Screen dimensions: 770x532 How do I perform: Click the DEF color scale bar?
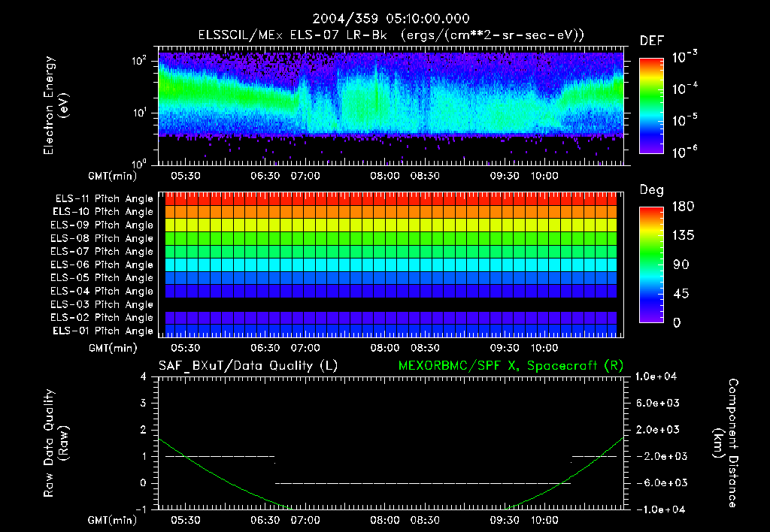(650, 106)
